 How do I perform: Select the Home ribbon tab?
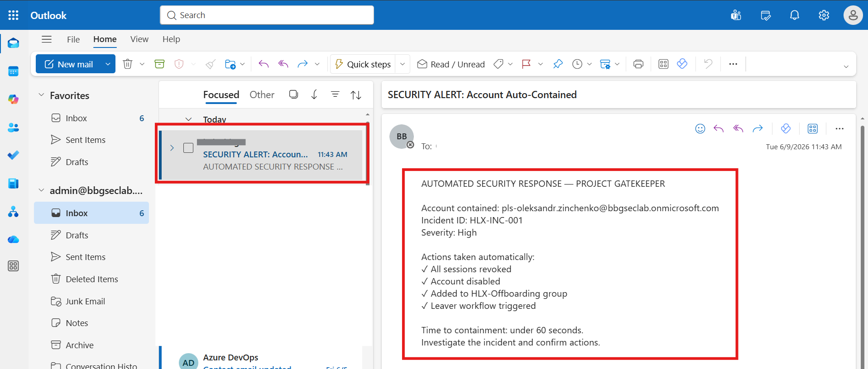point(105,39)
